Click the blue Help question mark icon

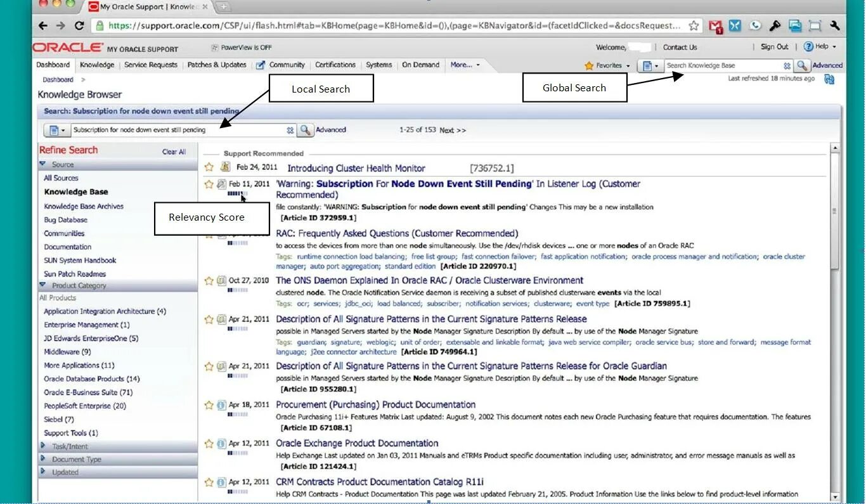tap(808, 47)
